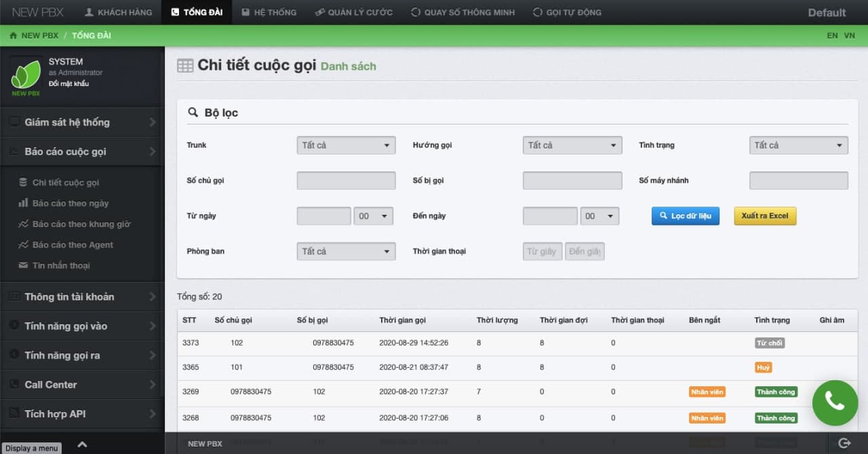Viewport: 868px width, 454px height.
Task: Click the Từ ngày date field
Action: click(324, 216)
